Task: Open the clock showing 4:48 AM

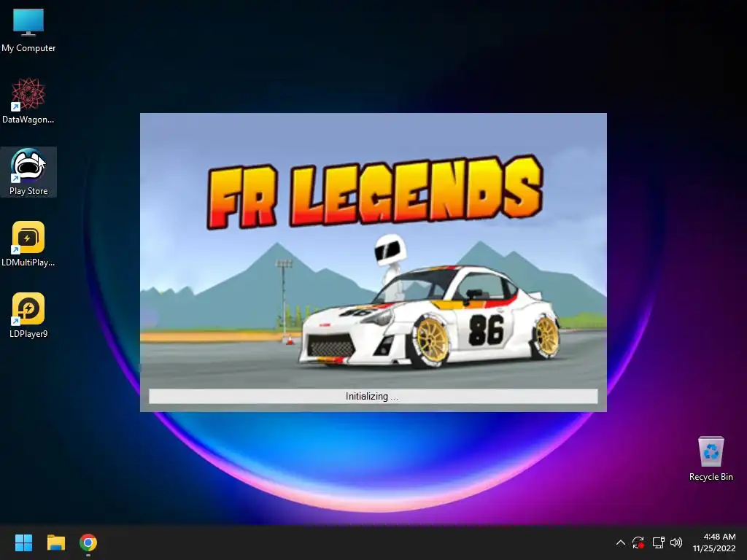Action: tap(719, 537)
